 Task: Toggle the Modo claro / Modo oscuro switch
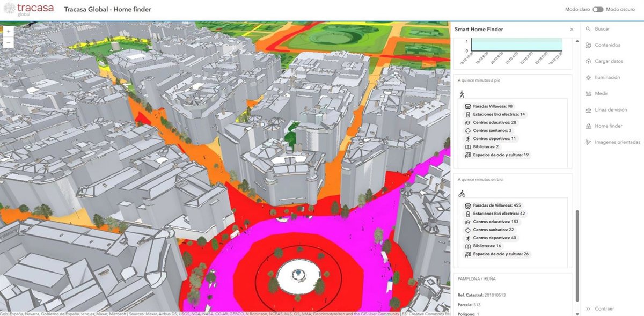click(598, 9)
